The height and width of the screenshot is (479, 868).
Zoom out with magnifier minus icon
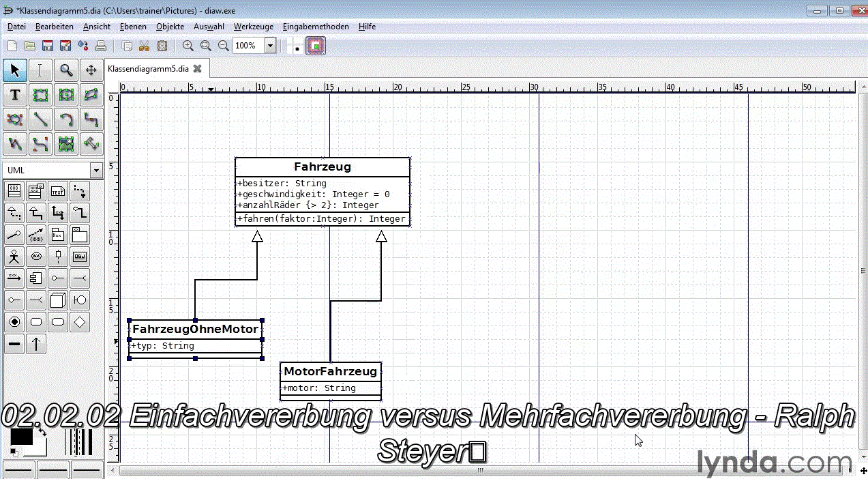click(x=224, y=46)
